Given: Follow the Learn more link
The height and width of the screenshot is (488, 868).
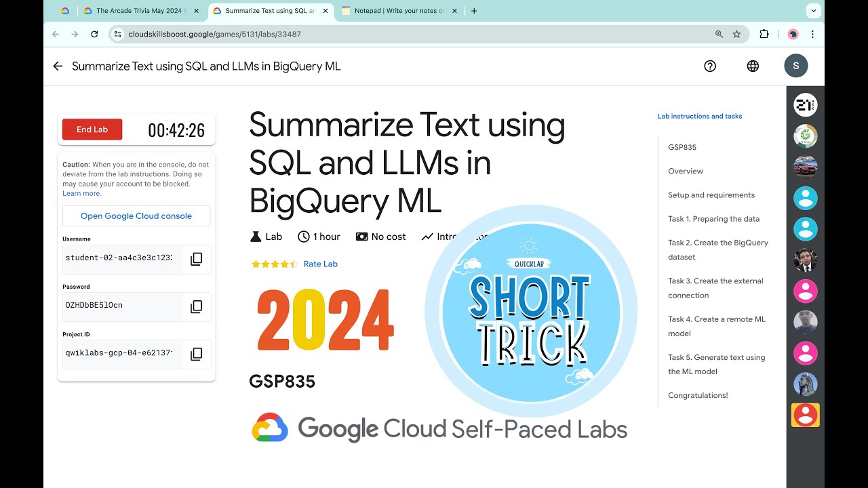Looking at the screenshot, I should tap(82, 193).
